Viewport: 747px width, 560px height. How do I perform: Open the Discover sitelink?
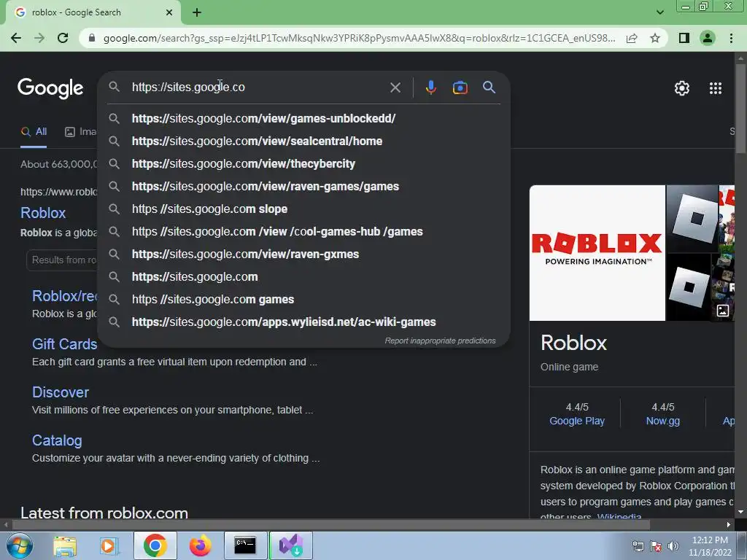(61, 392)
